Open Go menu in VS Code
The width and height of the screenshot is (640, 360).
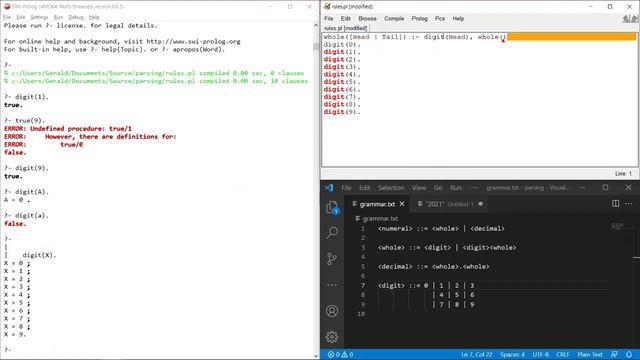438,188
